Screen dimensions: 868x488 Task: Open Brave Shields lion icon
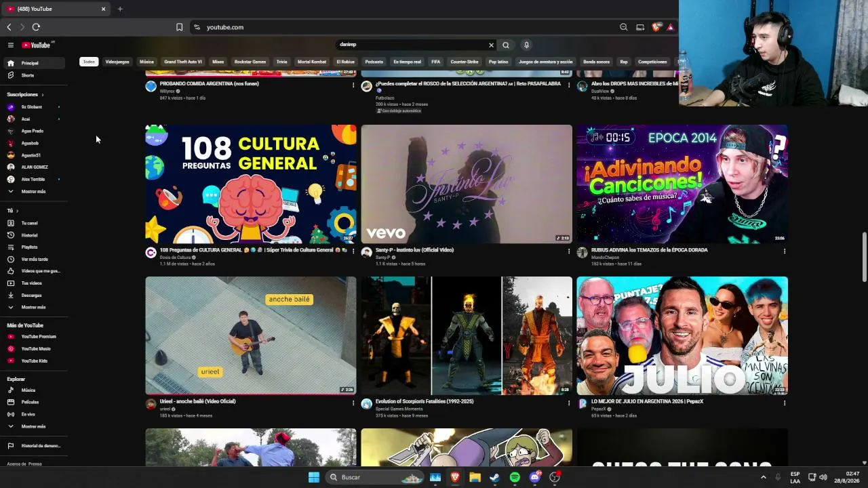(x=656, y=27)
